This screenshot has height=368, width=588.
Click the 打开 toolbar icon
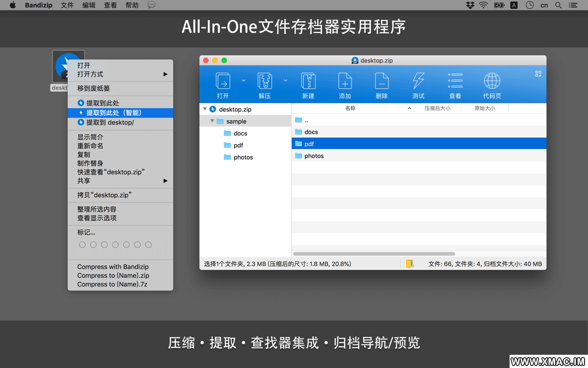[223, 81]
